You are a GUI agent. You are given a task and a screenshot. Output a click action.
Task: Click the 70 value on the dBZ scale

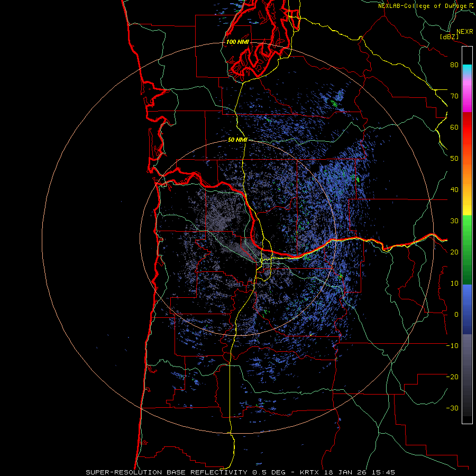coord(454,96)
